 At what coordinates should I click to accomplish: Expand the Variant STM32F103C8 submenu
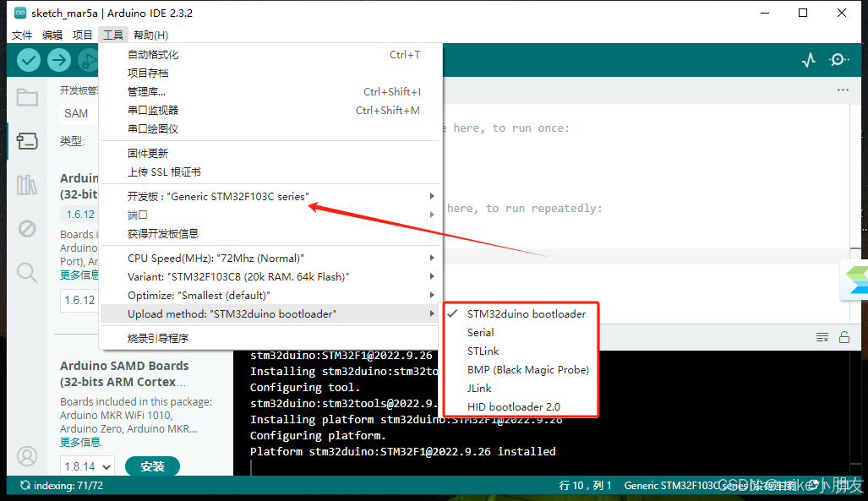(x=271, y=277)
